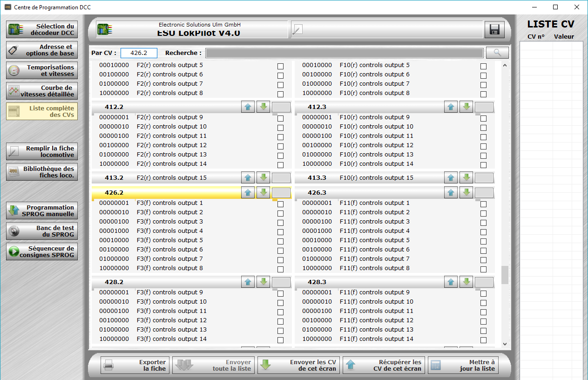Open Programmation SPROG manuelle

click(42, 211)
